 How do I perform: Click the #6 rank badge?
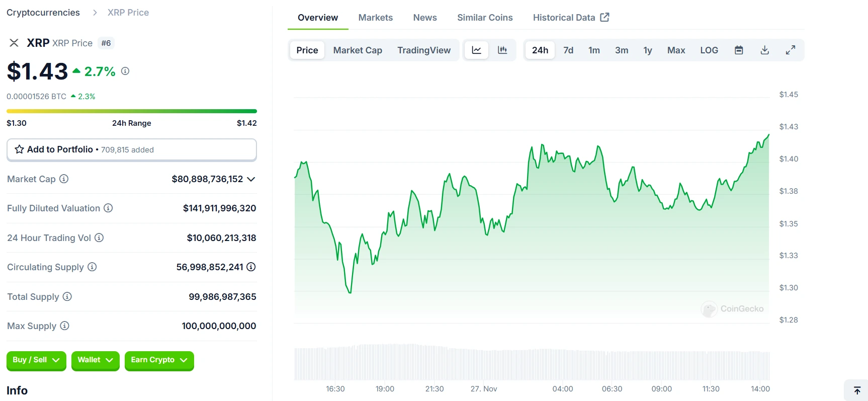(106, 43)
